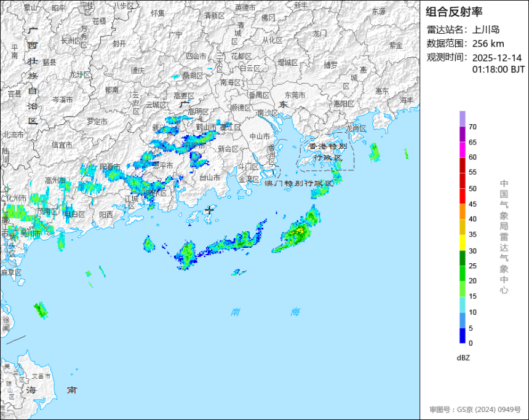Click the deep blue 0–5 dBZ segment
The height and width of the screenshot is (420, 529).
[x=462, y=336]
